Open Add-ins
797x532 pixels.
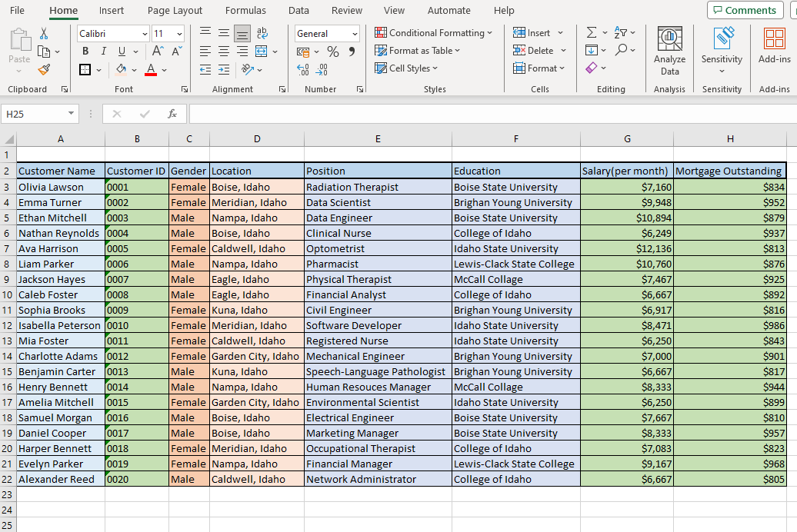point(774,45)
